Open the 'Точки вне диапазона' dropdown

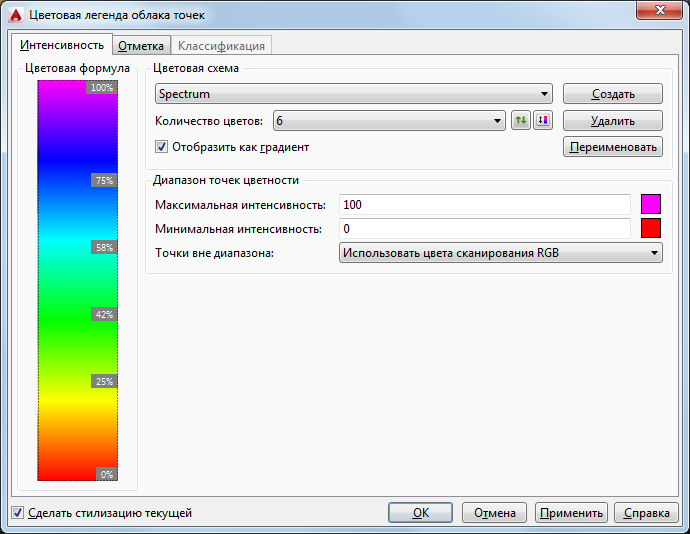coord(501,253)
